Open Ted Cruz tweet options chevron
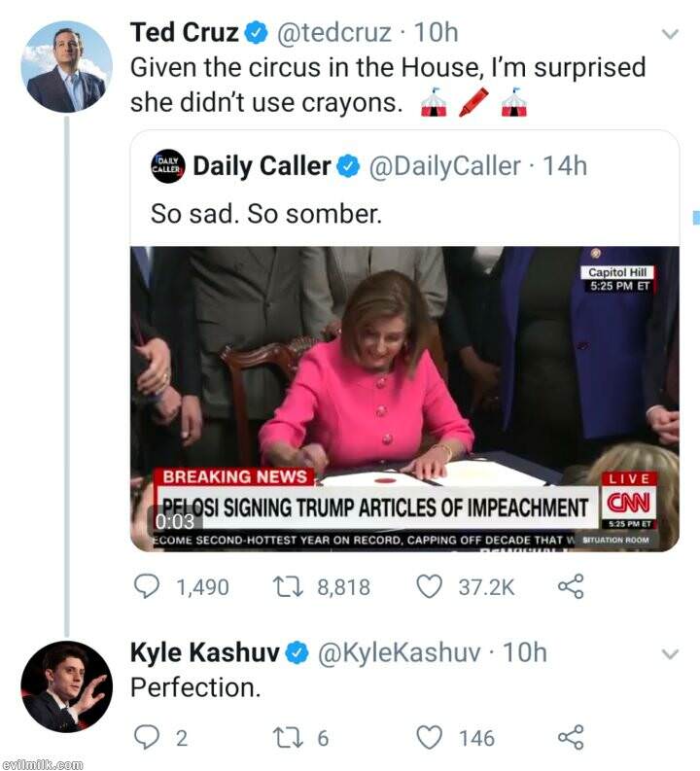Viewport: 700px width, 771px height. (669, 34)
